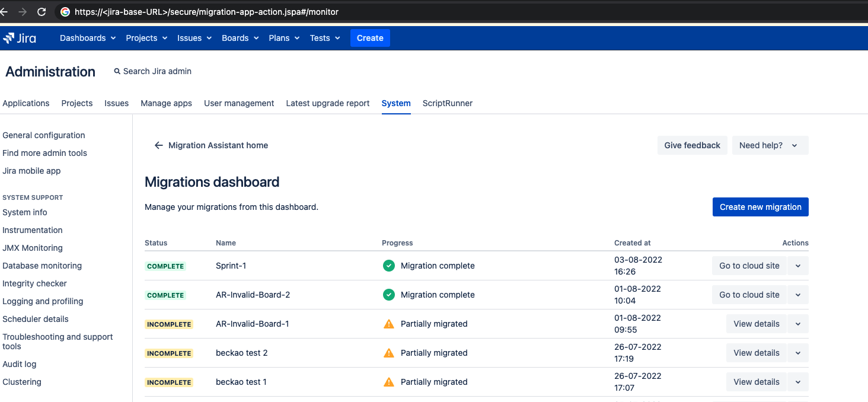Open the Dashboards dropdown menu
This screenshot has height=402, width=868.
(x=88, y=38)
